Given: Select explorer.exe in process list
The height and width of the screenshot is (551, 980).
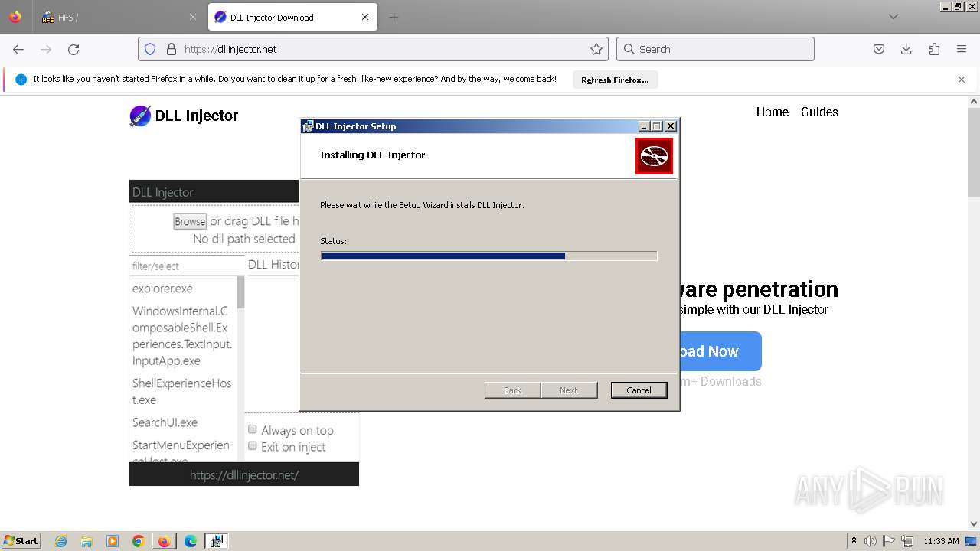Looking at the screenshot, I should click(162, 289).
